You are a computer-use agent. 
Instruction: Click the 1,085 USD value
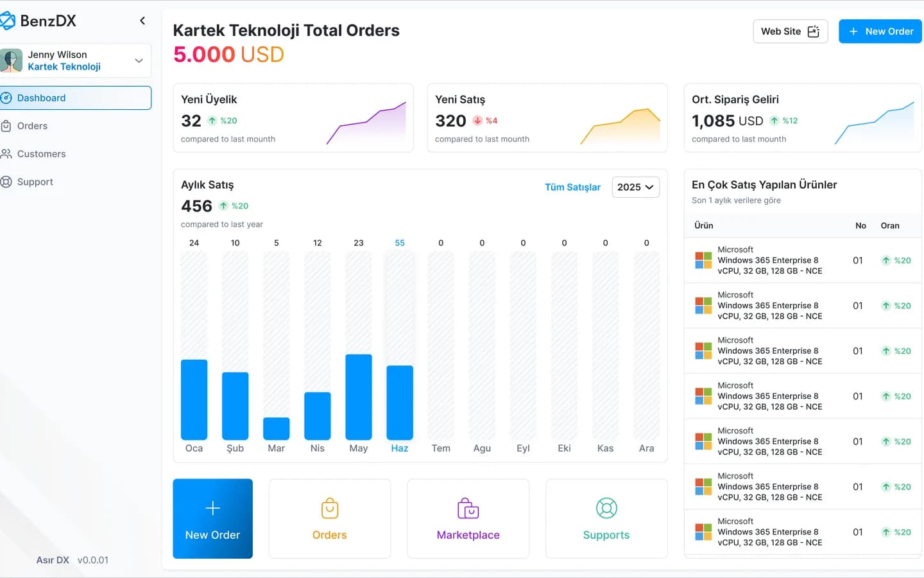click(x=728, y=121)
